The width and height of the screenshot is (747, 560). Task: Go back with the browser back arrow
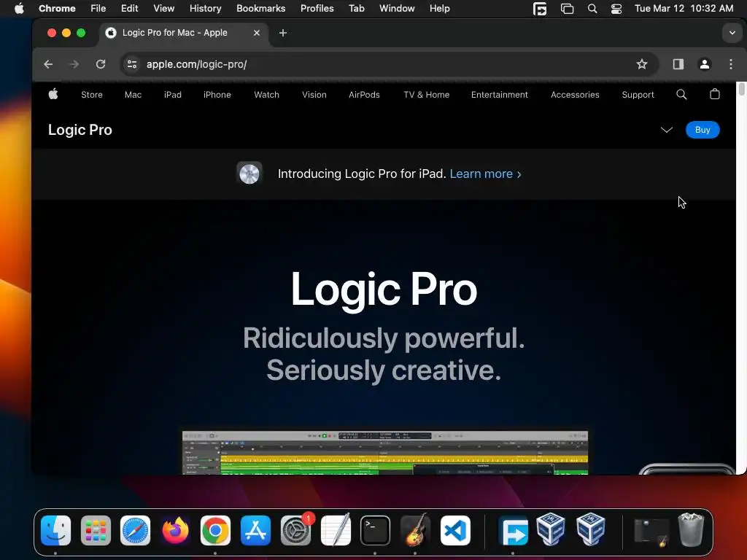48,64
